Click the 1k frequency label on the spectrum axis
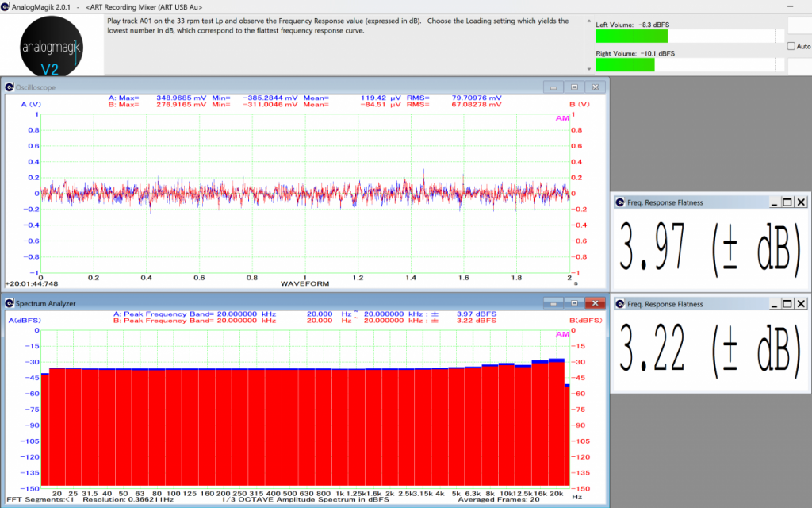 (x=339, y=494)
